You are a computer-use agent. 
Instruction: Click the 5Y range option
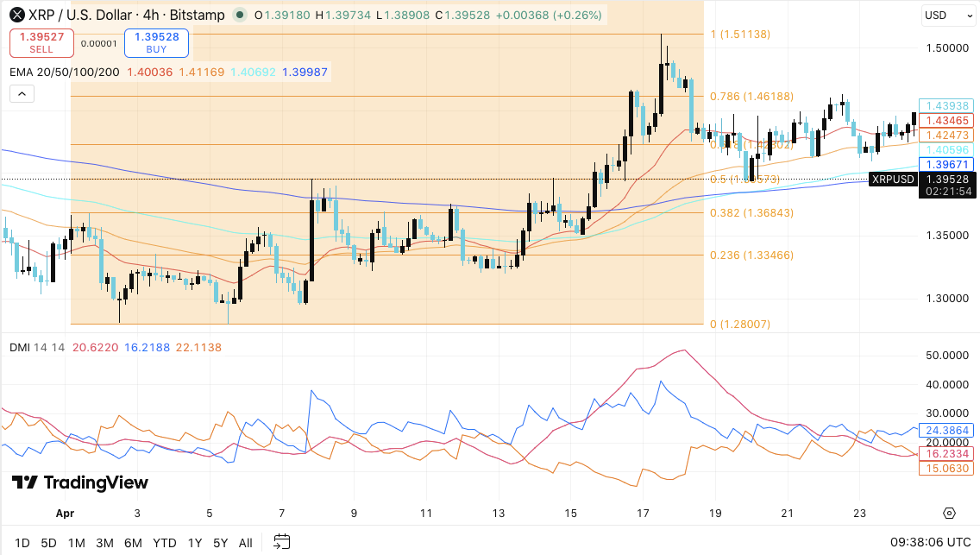point(220,543)
